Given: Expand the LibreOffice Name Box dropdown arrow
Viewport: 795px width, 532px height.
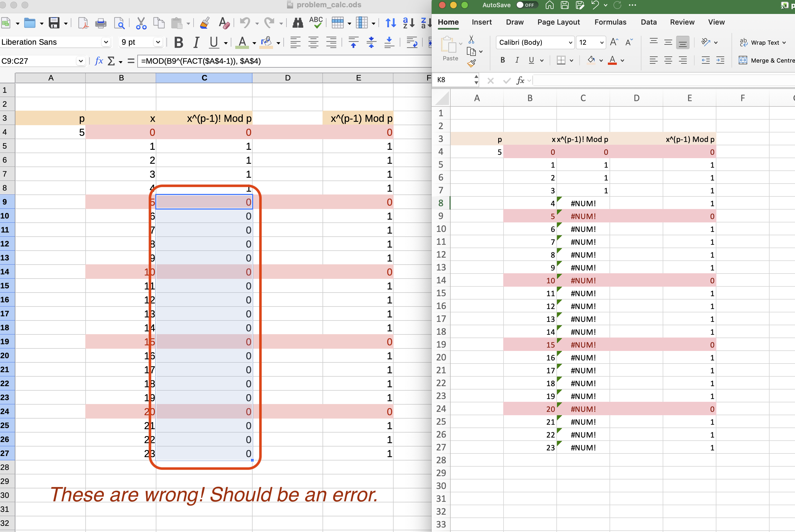Looking at the screenshot, I should click(x=81, y=61).
